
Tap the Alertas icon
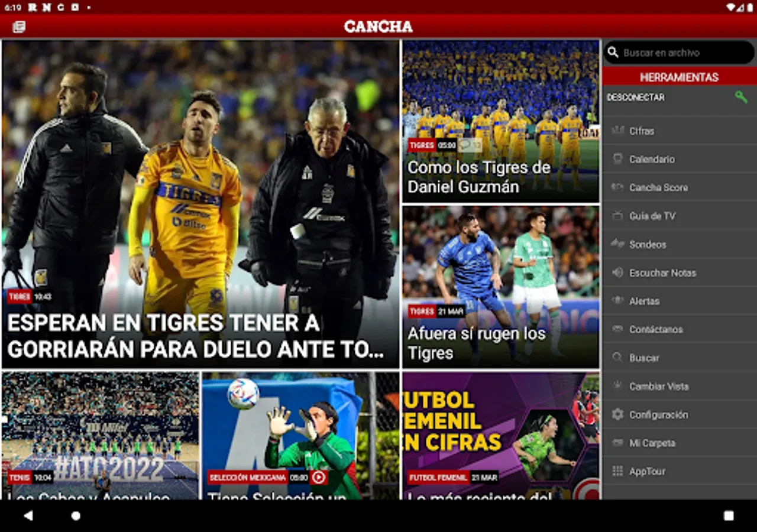pos(617,300)
